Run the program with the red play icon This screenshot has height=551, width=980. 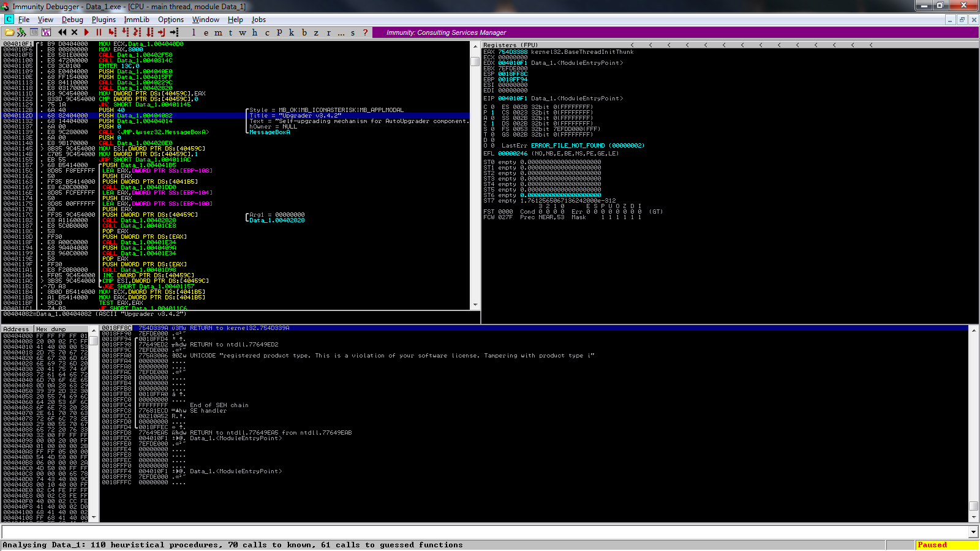[86, 32]
